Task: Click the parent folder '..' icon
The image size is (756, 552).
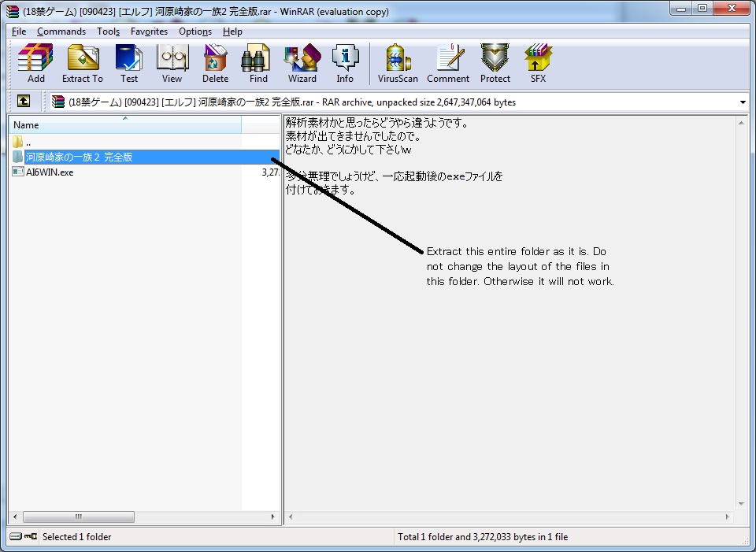Action: point(18,143)
